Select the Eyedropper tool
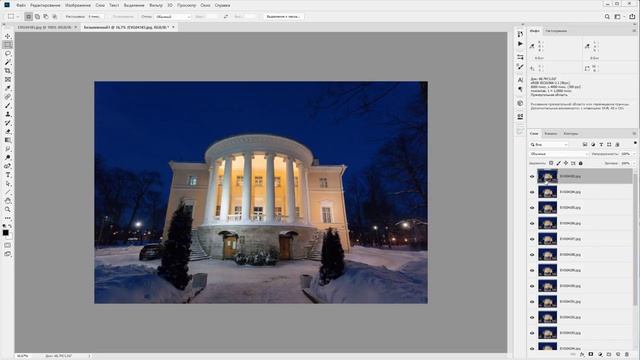Screen dimensions: 640x360 pyautogui.click(x=8, y=88)
